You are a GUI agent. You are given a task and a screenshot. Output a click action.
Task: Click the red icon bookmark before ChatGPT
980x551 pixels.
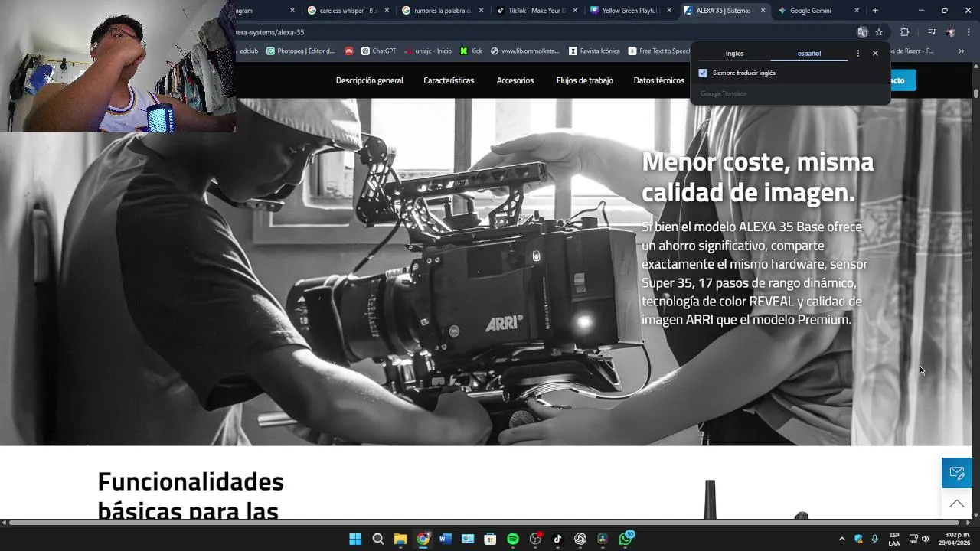(349, 51)
